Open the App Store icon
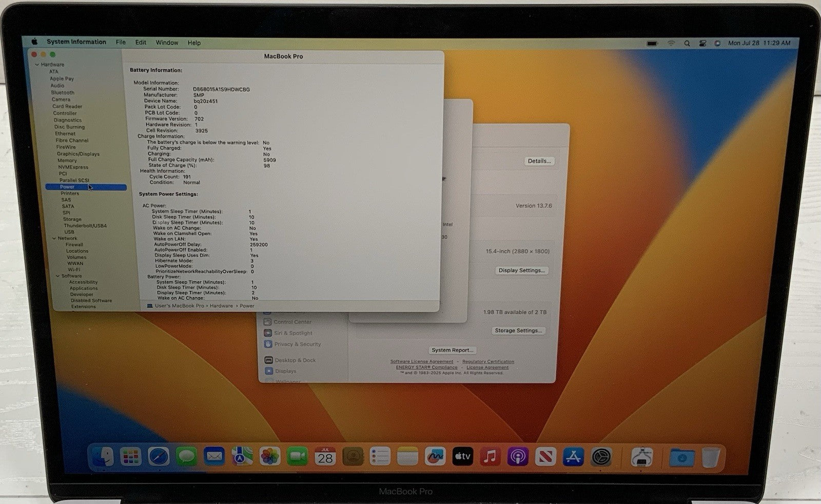The width and height of the screenshot is (821, 504). (573, 456)
